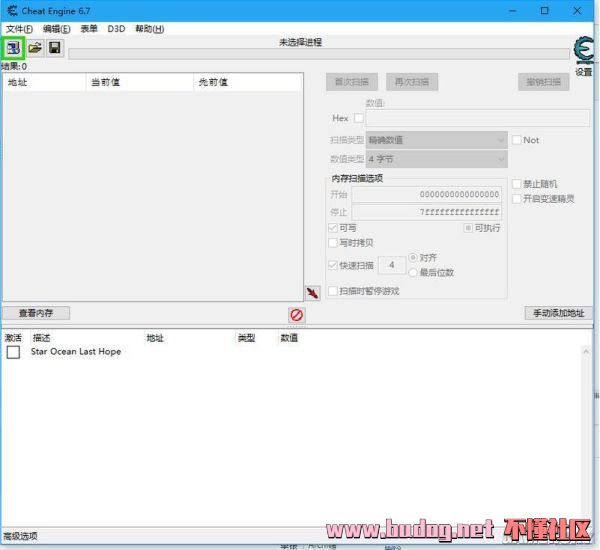Click the 激活 column header
The height and width of the screenshot is (550, 600).
tap(14, 338)
